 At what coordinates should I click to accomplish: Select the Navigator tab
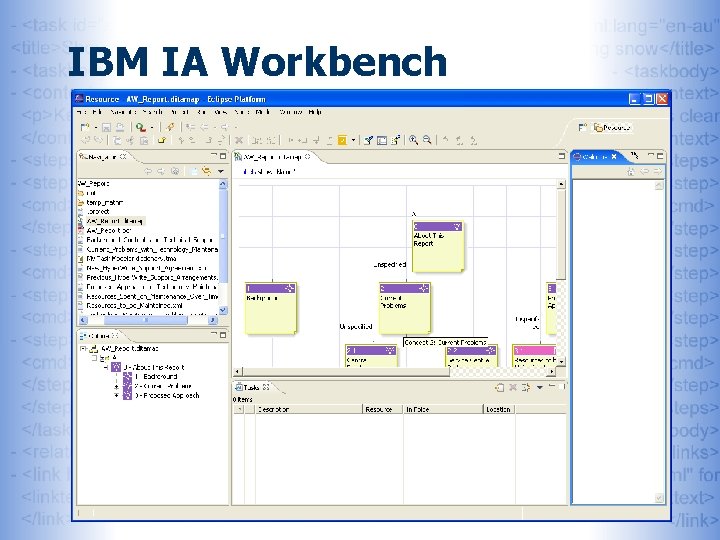pos(102,157)
